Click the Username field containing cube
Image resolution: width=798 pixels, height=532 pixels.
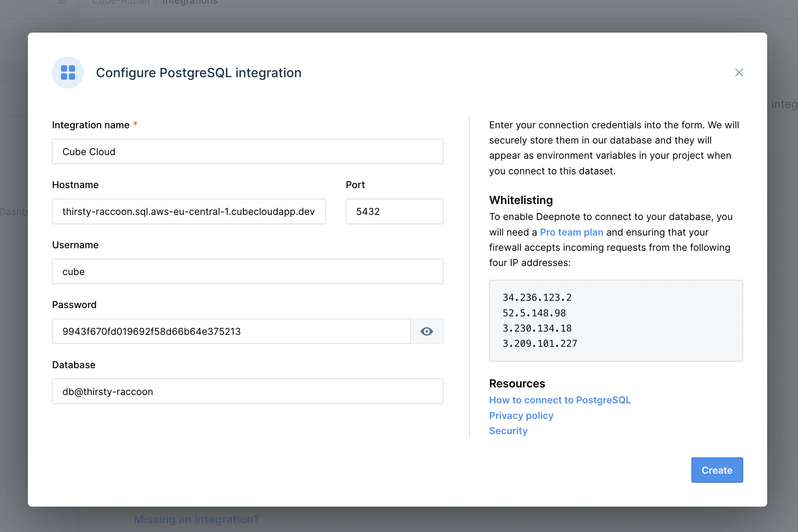pos(247,271)
